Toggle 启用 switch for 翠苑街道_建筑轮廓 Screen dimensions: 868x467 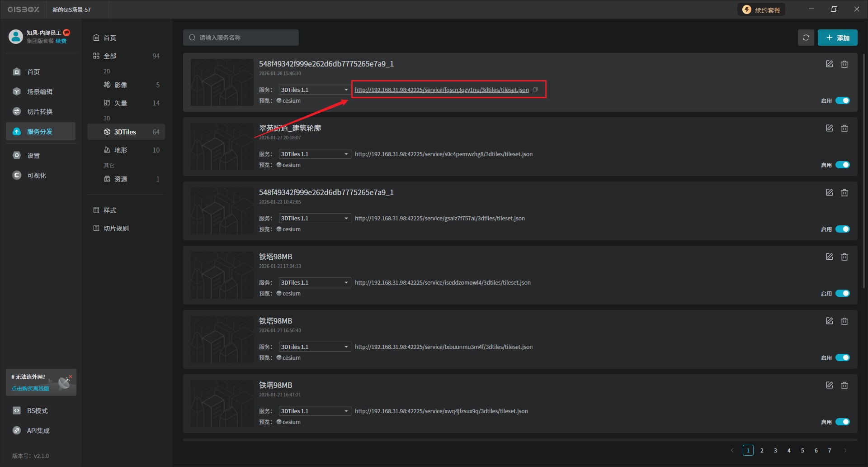click(x=842, y=165)
